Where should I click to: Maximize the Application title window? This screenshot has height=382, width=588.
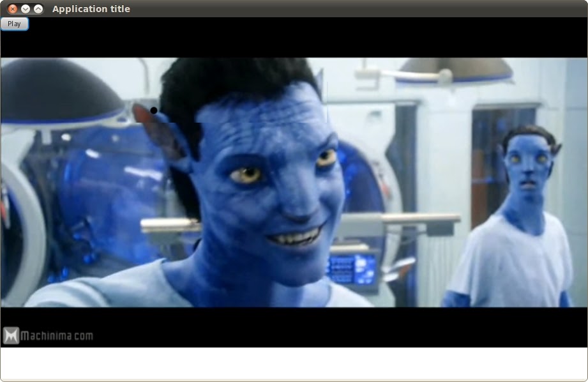(x=38, y=9)
